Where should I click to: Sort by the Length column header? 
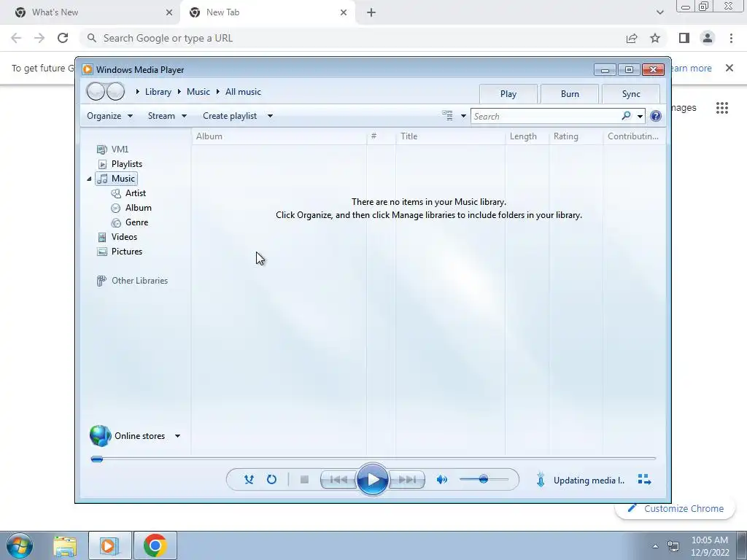pos(527,136)
